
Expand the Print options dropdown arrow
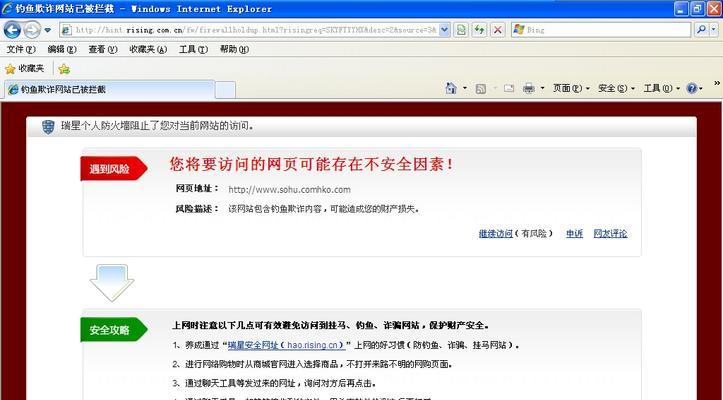coord(542,88)
